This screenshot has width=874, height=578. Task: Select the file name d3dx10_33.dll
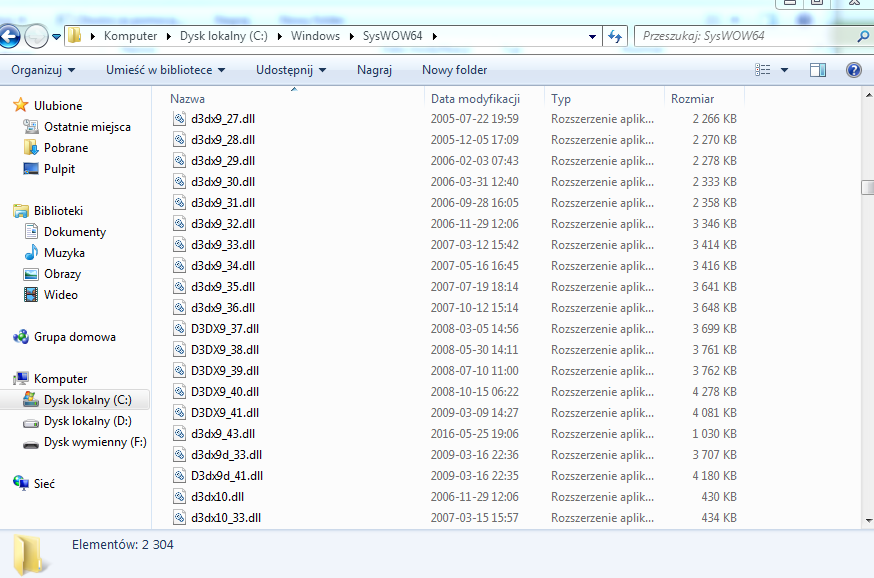[226, 518]
